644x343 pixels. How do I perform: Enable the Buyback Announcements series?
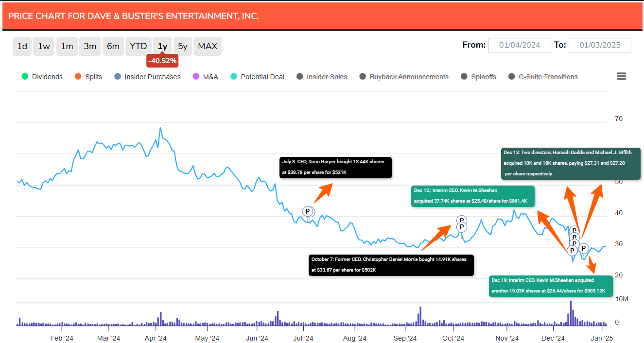pyautogui.click(x=404, y=77)
